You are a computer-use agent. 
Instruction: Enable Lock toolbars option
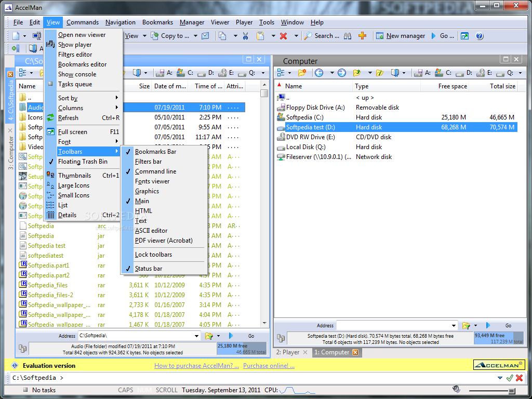[164, 255]
